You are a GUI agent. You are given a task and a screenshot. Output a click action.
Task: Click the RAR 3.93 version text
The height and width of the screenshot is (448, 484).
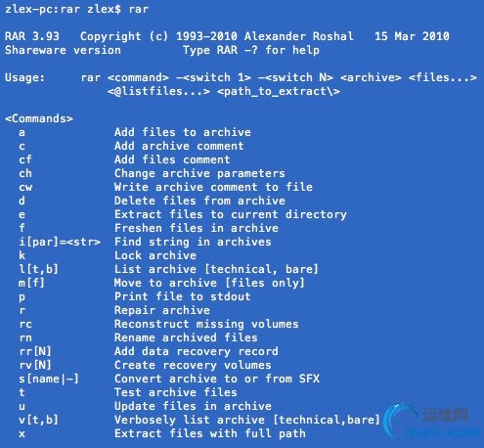(32, 36)
